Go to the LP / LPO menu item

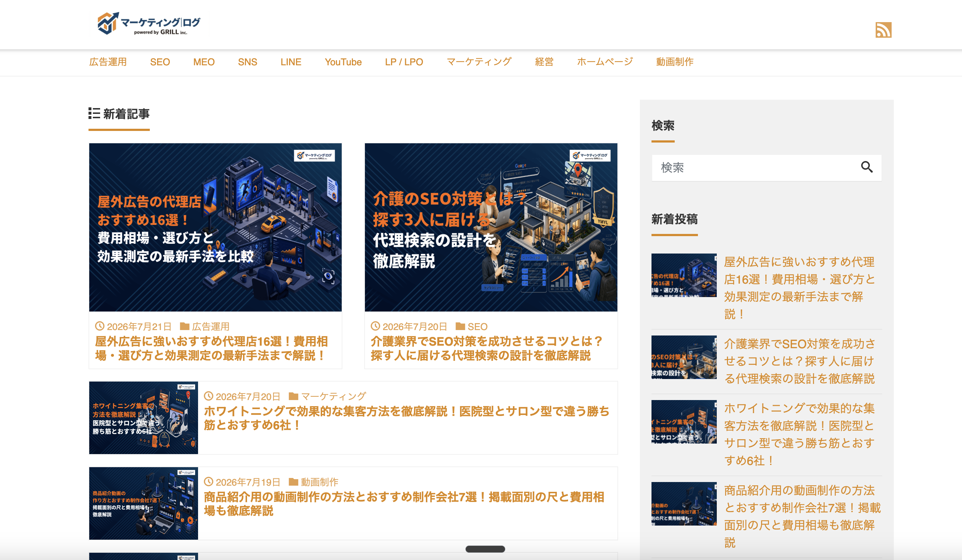[x=404, y=62]
